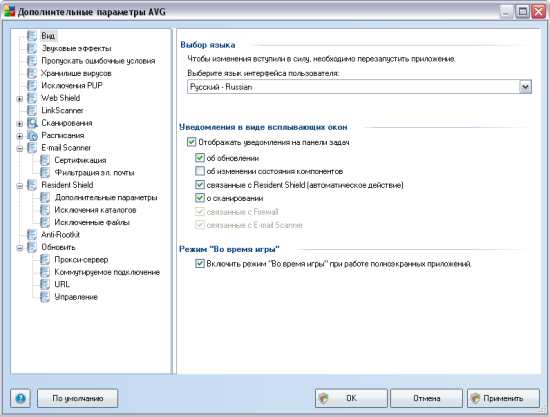Viewport: 550px width, 417px height.
Task: Confirm settings with the OK button
Action: (351, 398)
